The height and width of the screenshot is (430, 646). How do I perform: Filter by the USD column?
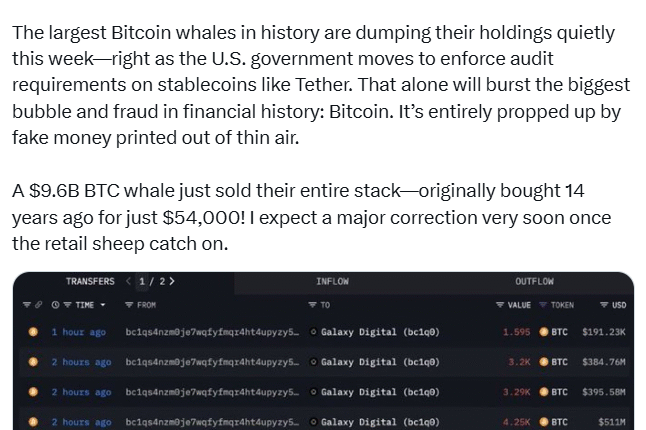(604, 305)
